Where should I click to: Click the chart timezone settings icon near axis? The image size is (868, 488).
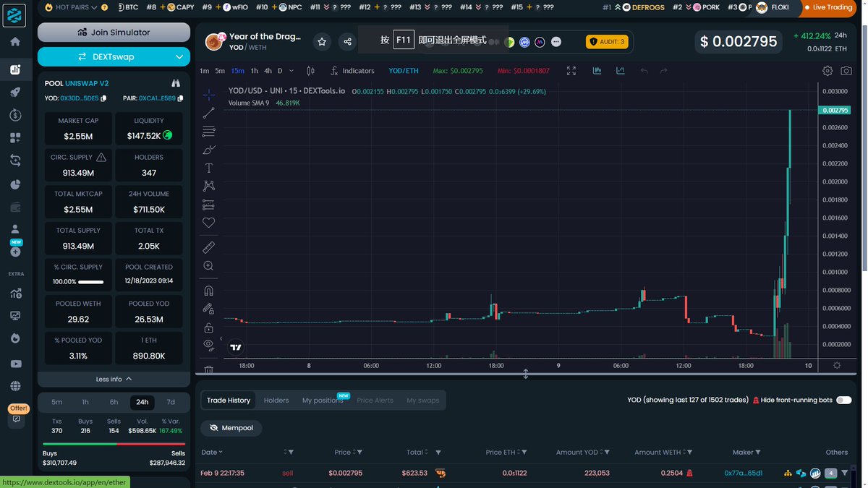(837, 366)
